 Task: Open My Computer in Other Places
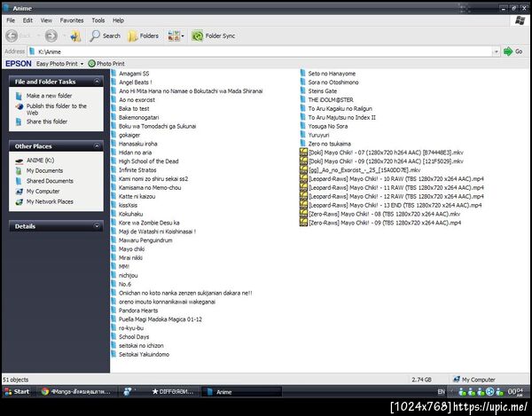pyautogui.click(x=43, y=192)
